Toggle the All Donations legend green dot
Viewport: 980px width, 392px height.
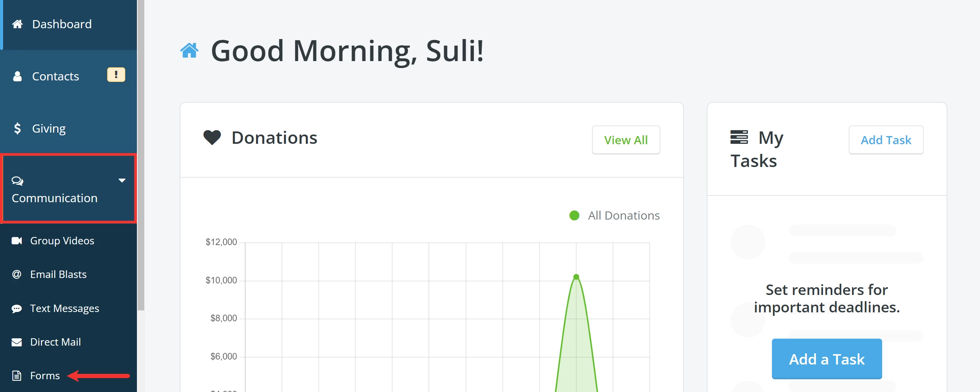[574, 216]
